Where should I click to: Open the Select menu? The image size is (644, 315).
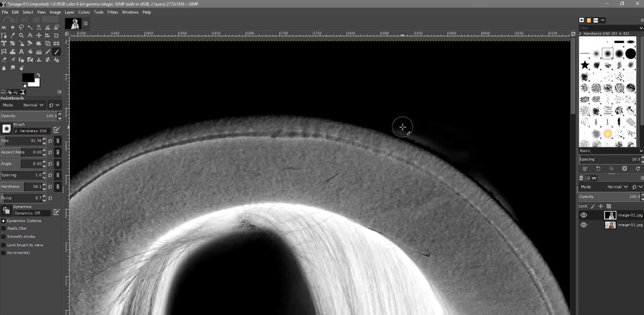tap(28, 12)
